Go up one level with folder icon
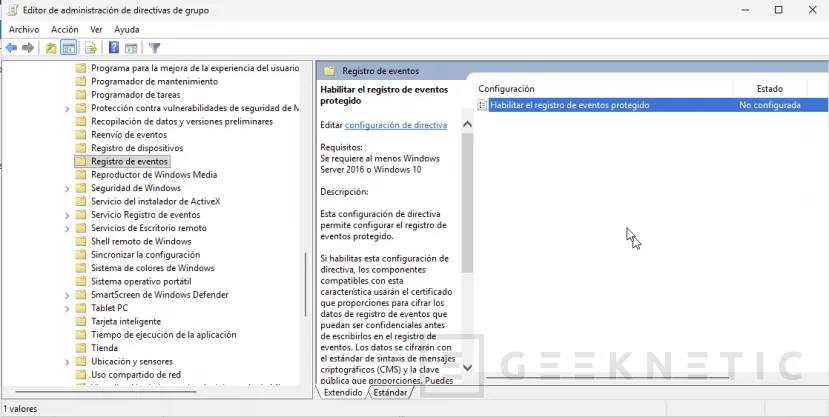Screen dimensions: 829x417 (x=51, y=48)
